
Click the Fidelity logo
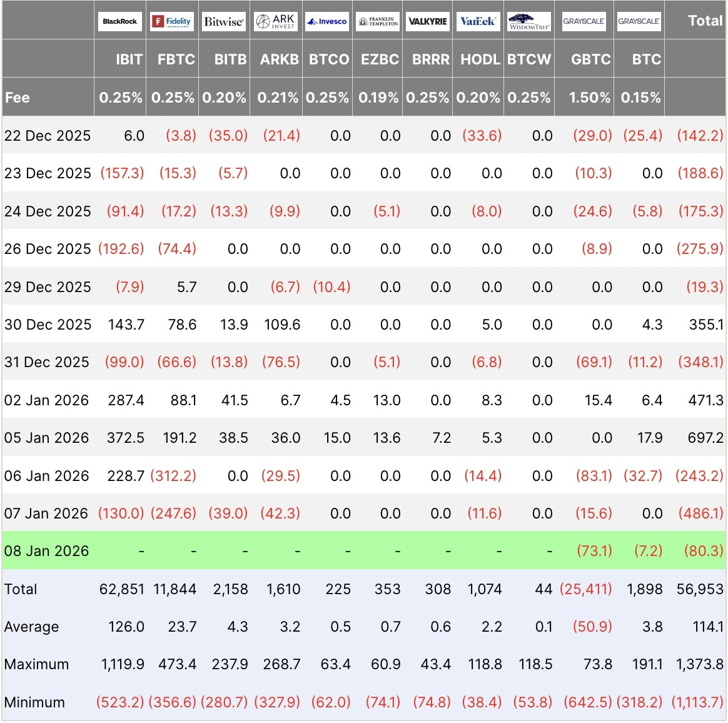tap(172, 21)
